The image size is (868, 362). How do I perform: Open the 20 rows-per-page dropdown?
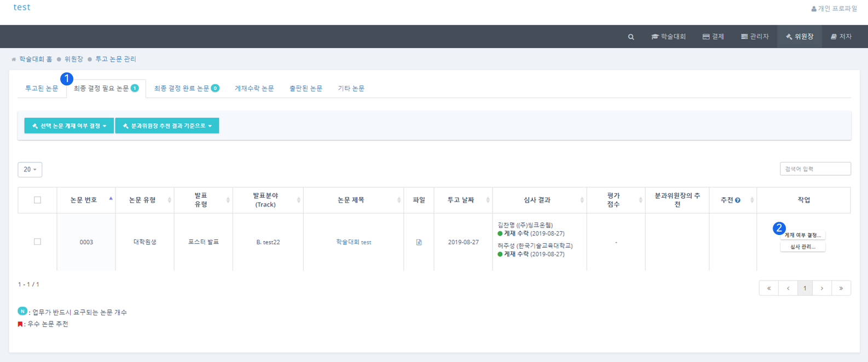click(30, 169)
